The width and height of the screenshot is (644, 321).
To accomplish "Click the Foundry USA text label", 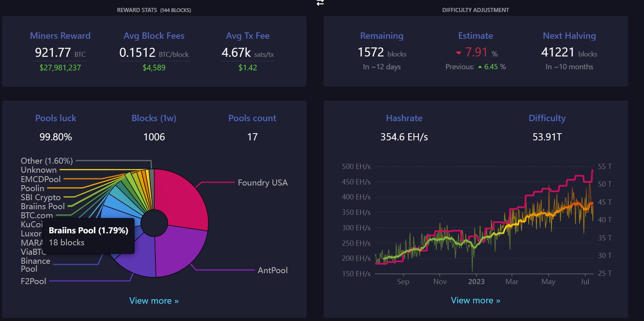I will pyautogui.click(x=263, y=183).
